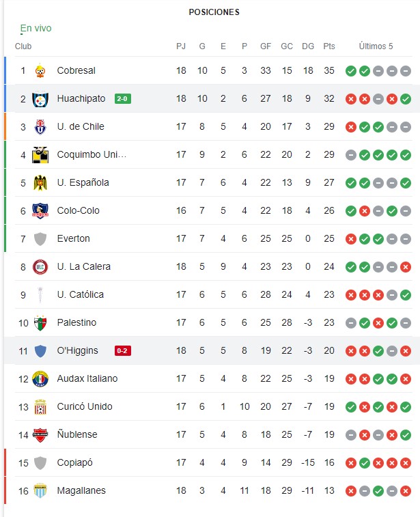
Task: Click the U. de Chile crest icon
Action: [40, 126]
